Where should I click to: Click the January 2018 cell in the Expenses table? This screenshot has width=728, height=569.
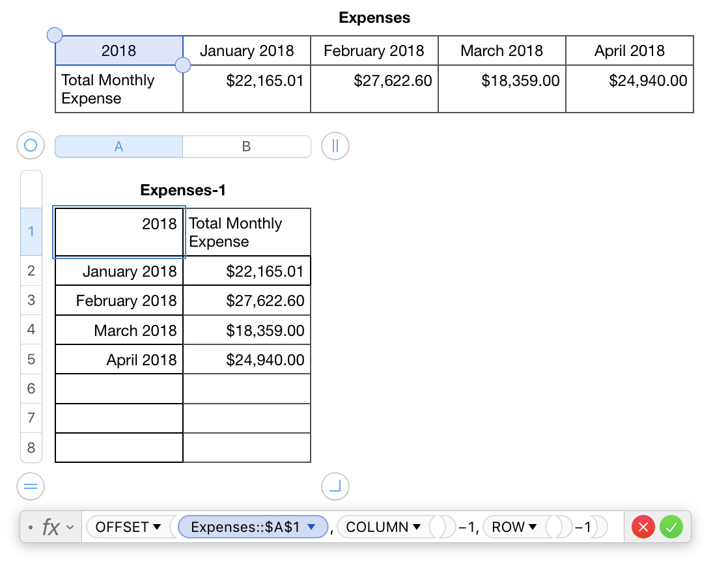click(247, 51)
